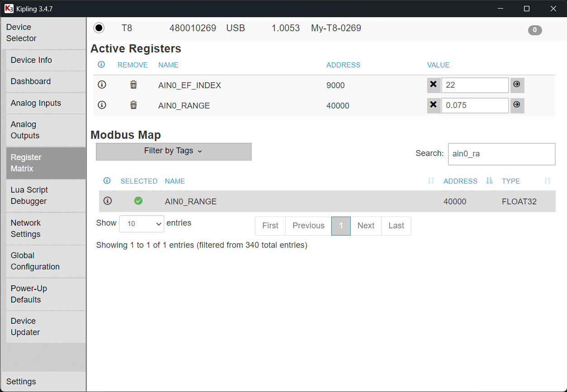Click REMOVE header in Active Registers table

coord(133,65)
